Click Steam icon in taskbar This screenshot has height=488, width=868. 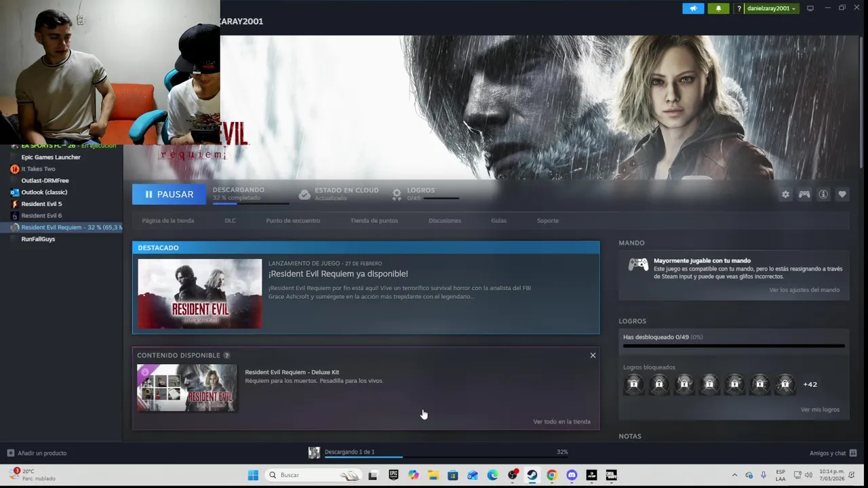pos(532,475)
